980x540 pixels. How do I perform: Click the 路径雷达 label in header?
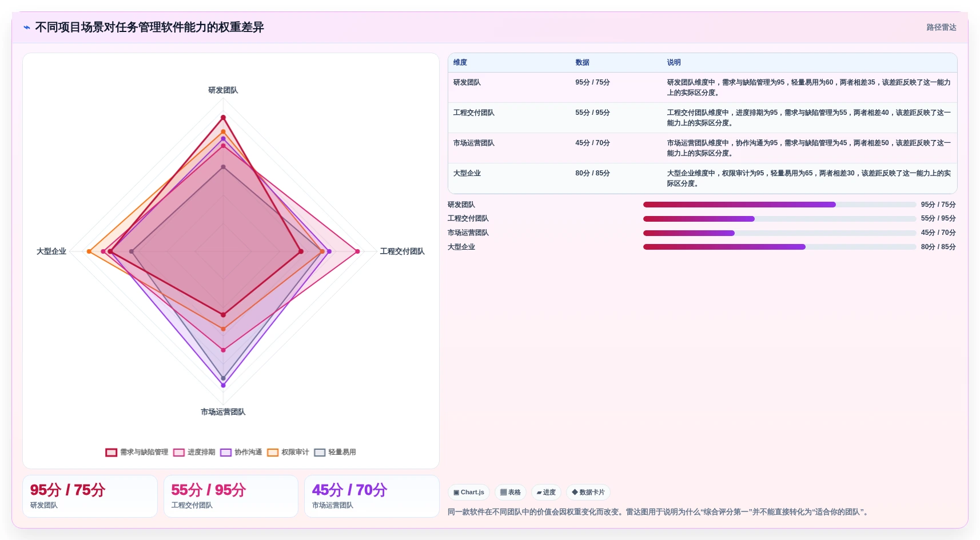click(941, 27)
